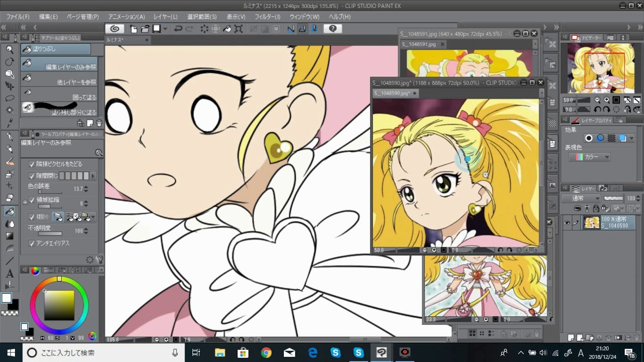Create a new canvas file

click(x=134, y=29)
